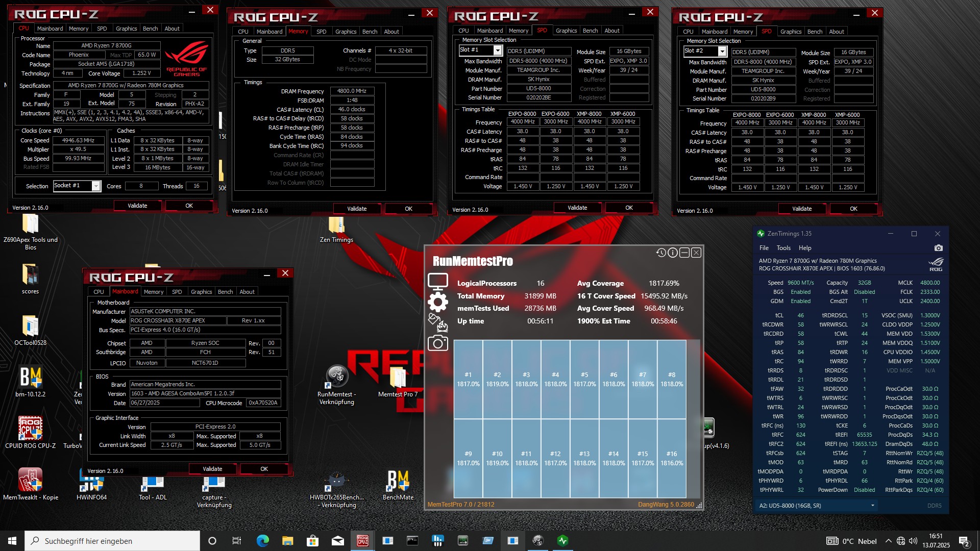Click the Core Speed value 4946.63 MHz
980x551 pixels.
78,140
